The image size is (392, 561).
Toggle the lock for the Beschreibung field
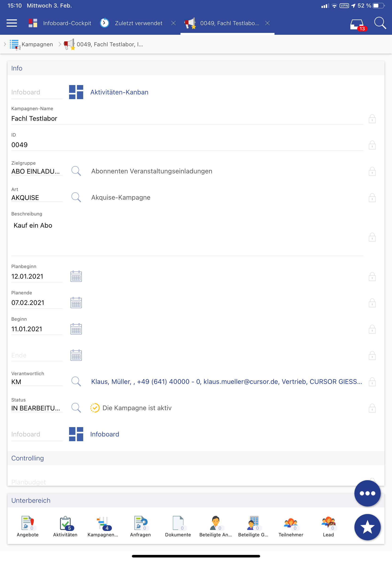click(x=372, y=237)
